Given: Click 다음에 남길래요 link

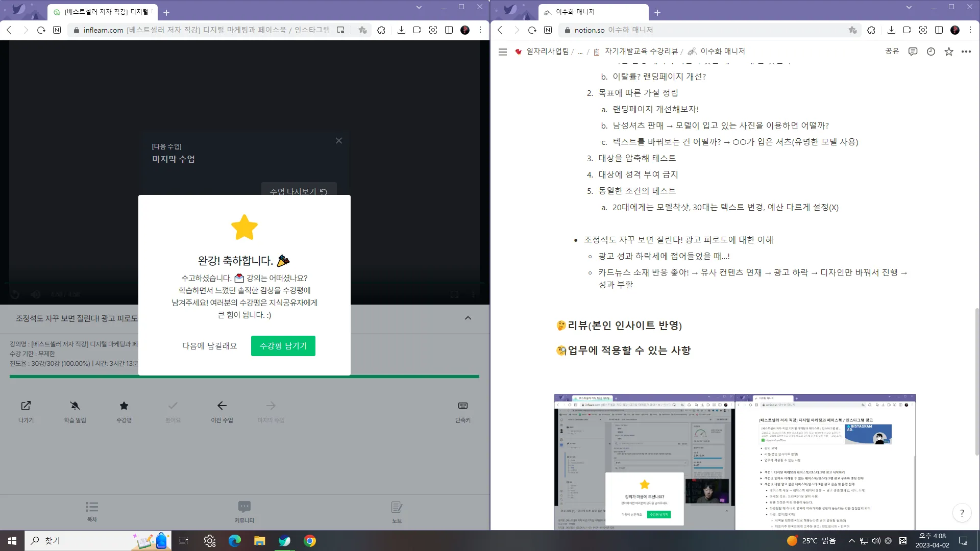Looking at the screenshot, I should [x=209, y=346].
